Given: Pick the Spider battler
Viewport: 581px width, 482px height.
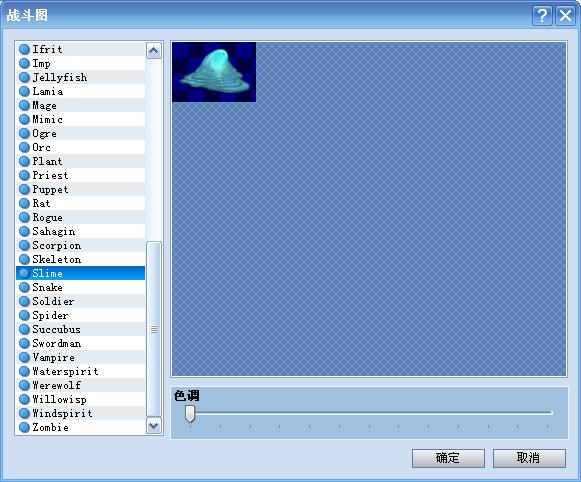Looking at the screenshot, I should click(x=80, y=315).
